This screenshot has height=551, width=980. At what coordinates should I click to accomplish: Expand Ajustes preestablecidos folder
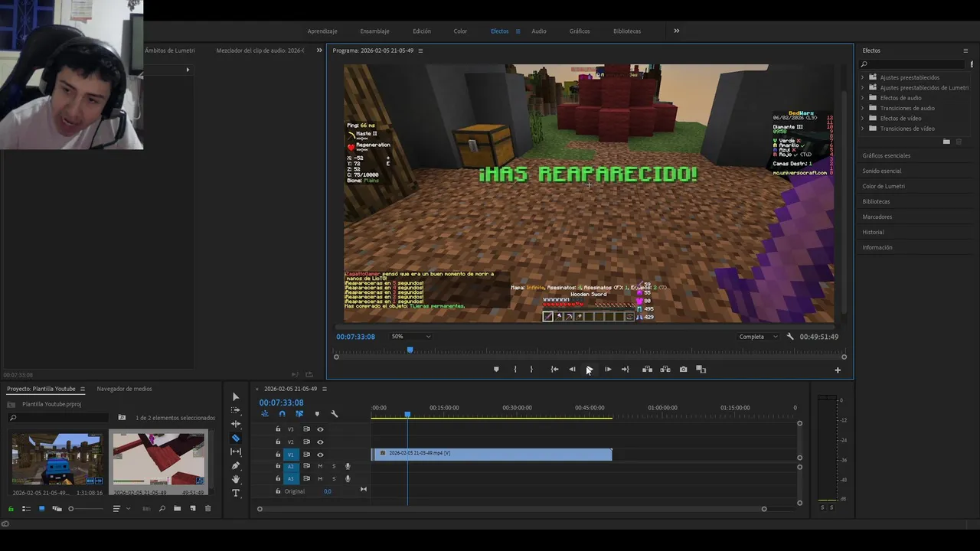863,77
